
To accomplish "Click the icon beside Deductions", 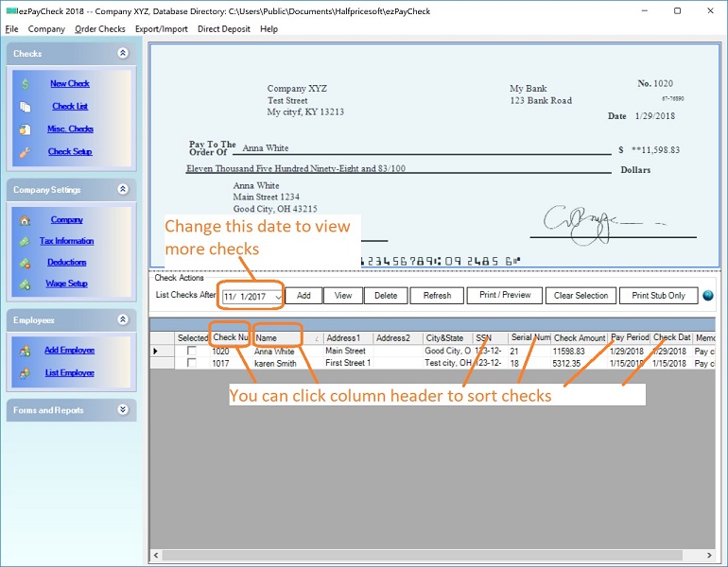I will (x=26, y=263).
